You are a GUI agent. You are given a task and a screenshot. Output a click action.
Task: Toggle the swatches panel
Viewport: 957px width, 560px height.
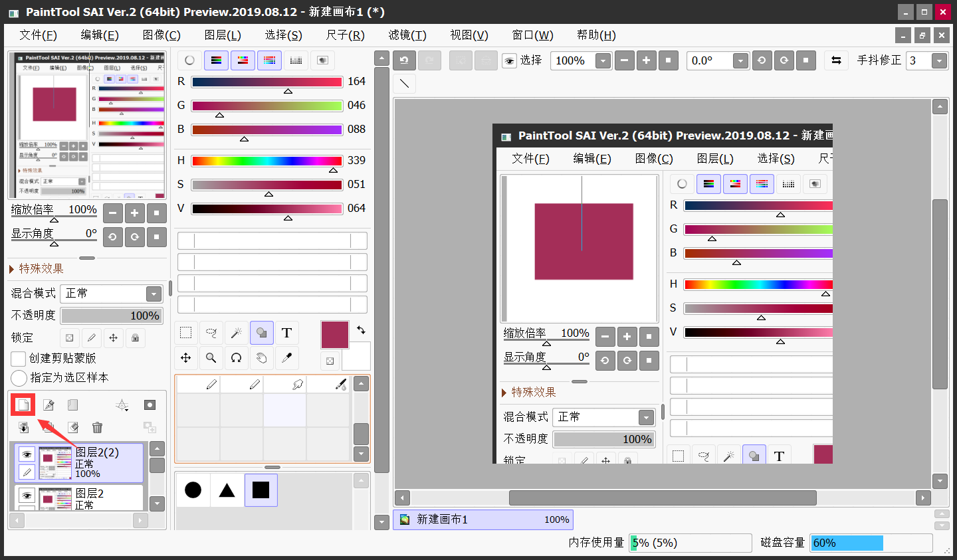click(296, 60)
